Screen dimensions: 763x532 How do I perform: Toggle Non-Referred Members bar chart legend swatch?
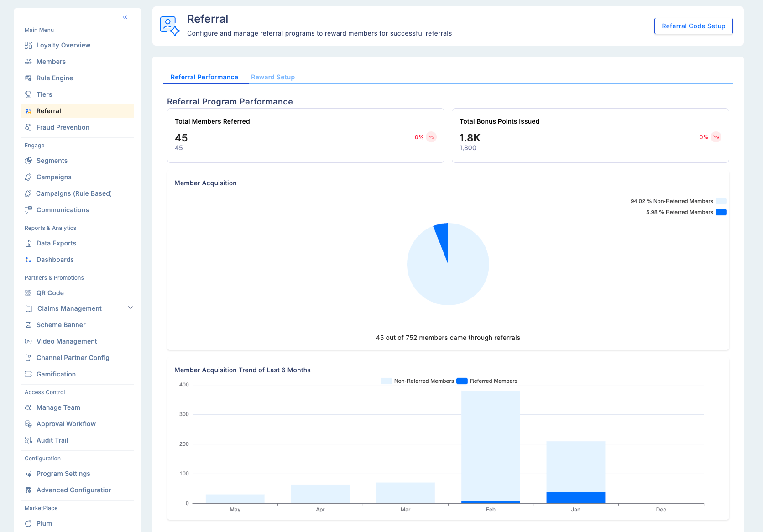(386, 381)
